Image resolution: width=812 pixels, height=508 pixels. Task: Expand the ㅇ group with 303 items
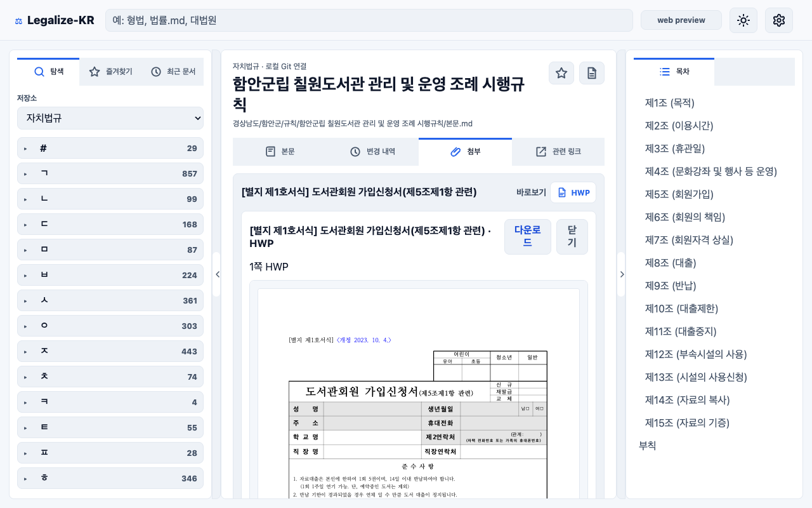click(110, 326)
